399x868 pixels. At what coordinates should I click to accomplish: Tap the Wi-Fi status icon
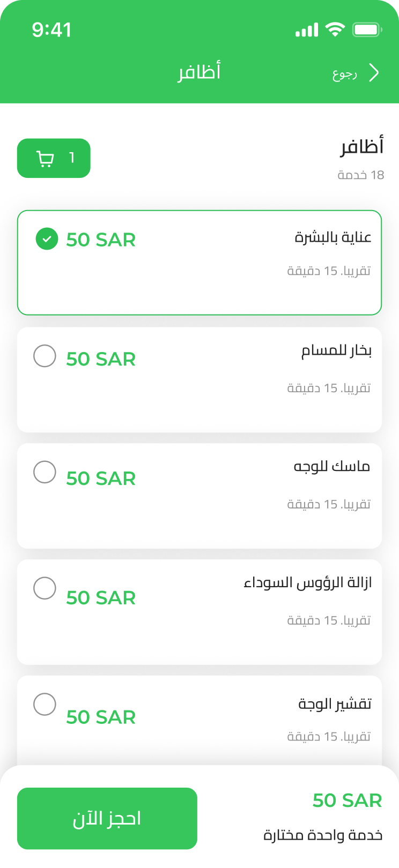335,30
